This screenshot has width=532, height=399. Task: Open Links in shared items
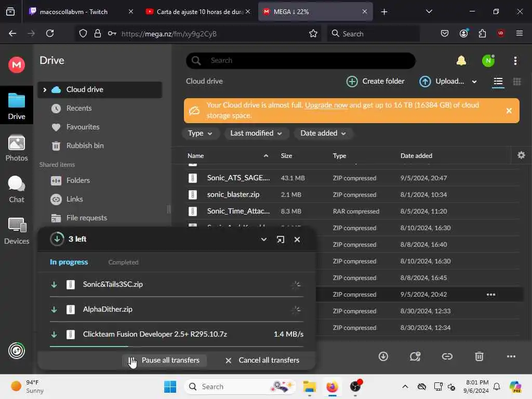pyautogui.click(x=74, y=199)
